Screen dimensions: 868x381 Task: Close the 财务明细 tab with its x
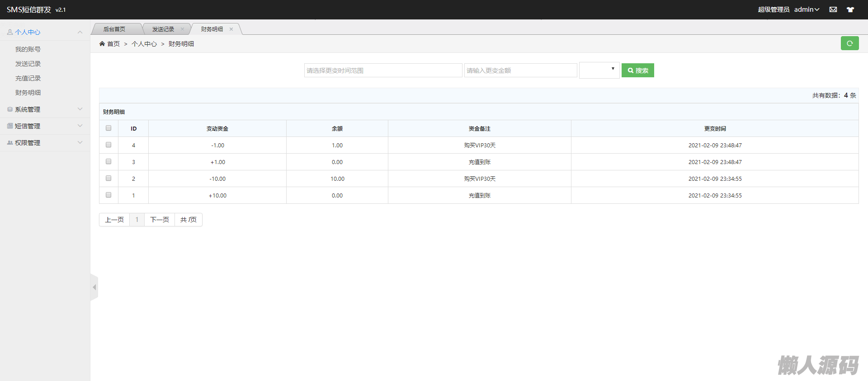(x=231, y=29)
